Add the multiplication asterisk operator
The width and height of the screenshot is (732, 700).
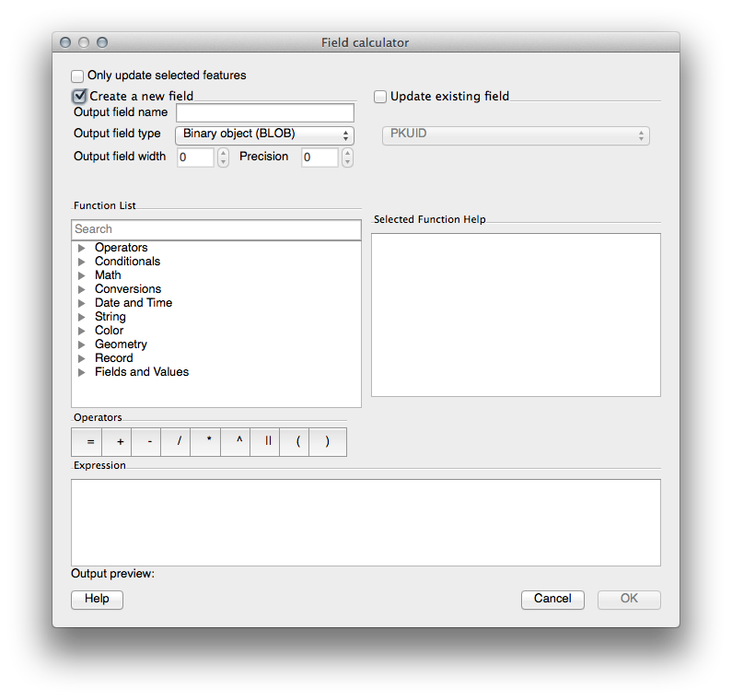(208, 442)
